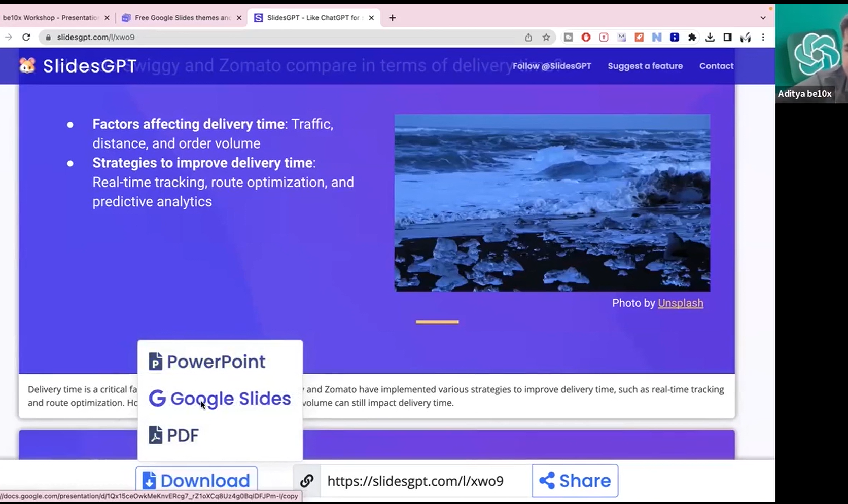This screenshot has height=504, width=848.
Task: Open the orange rocket extension
Action: click(x=639, y=37)
